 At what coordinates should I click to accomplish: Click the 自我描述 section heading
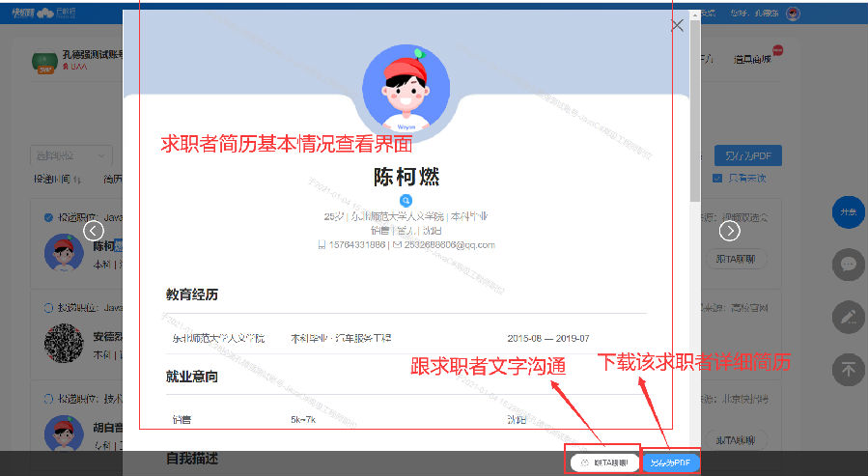click(192, 459)
